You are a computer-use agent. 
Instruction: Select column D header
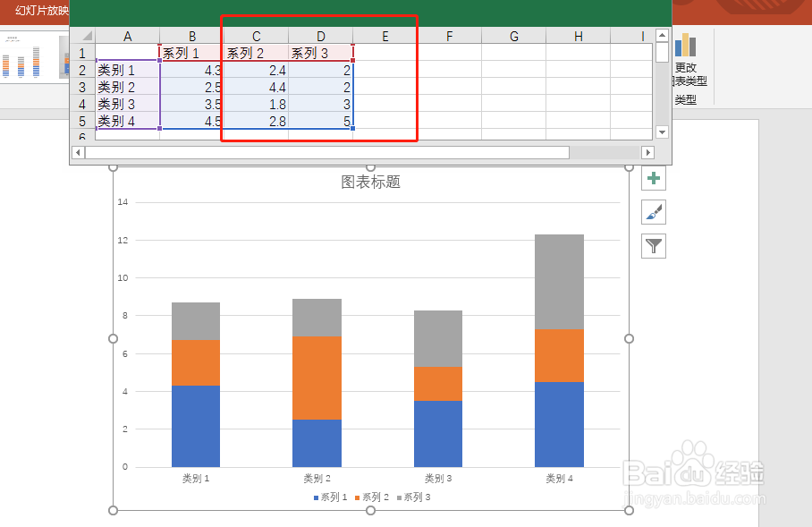320,37
